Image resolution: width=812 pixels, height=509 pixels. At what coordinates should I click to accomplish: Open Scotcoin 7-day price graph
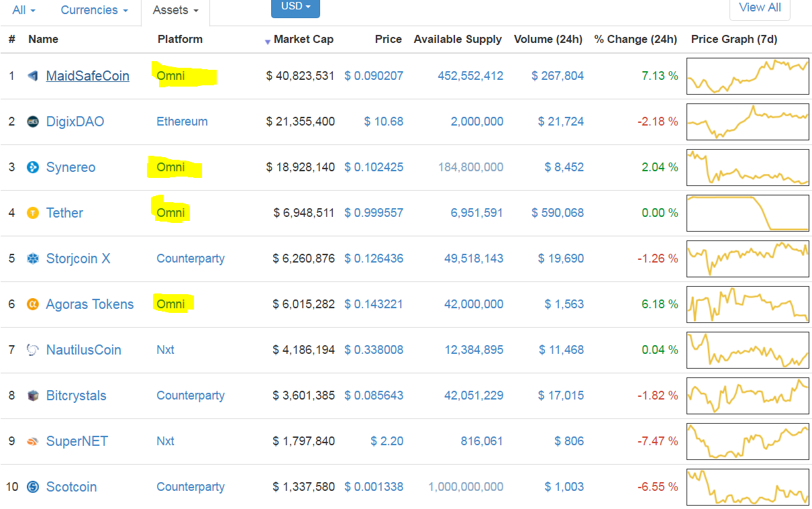tap(748, 487)
